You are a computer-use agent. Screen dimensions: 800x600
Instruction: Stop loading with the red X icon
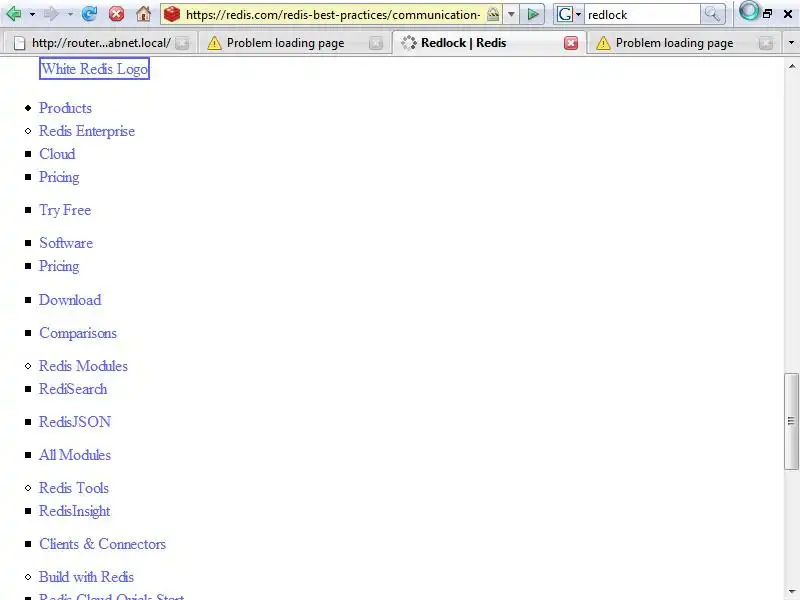pyautogui.click(x=116, y=14)
